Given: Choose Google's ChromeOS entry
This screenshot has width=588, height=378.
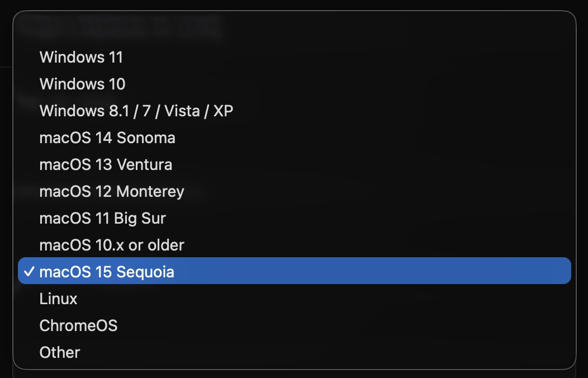Looking at the screenshot, I should point(78,325).
